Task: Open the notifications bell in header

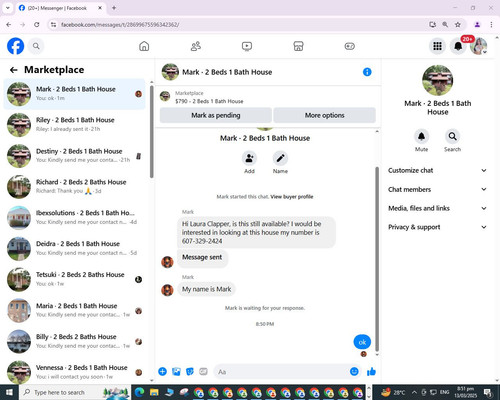Action: (458, 46)
